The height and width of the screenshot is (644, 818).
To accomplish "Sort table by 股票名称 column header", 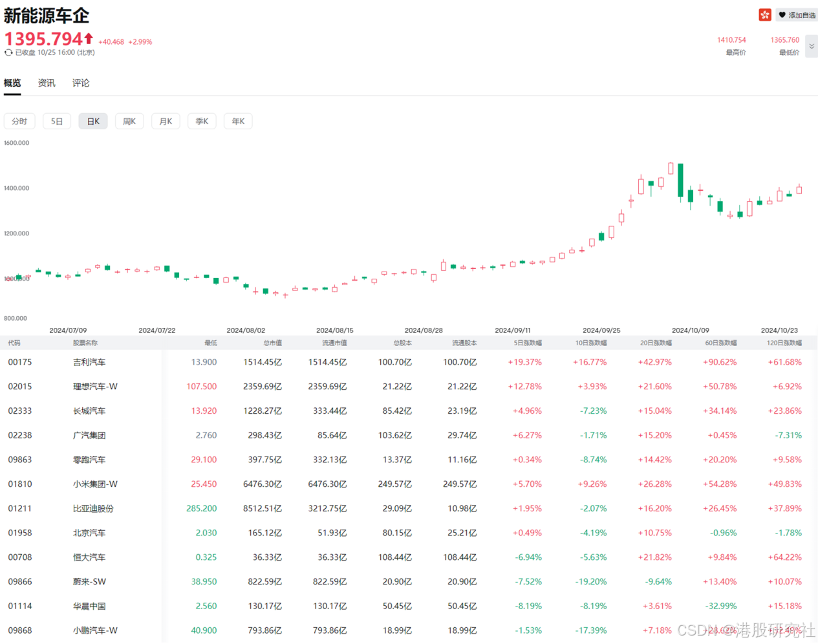I will pyautogui.click(x=85, y=343).
